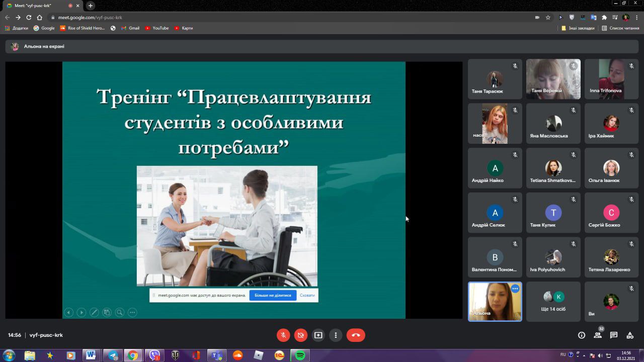Screen dimensions: 644x362
Task: Click the 'Сховати' link in sharing bar
Action: pyautogui.click(x=307, y=295)
